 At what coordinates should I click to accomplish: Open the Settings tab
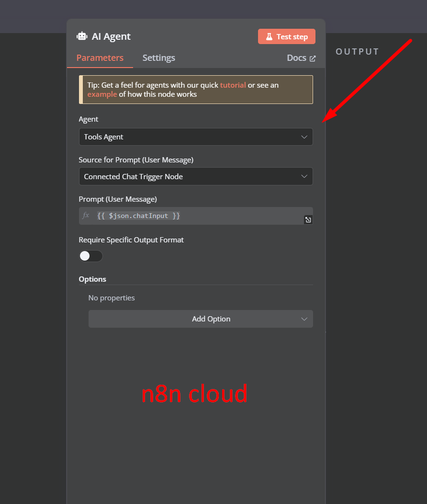point(158,58)
